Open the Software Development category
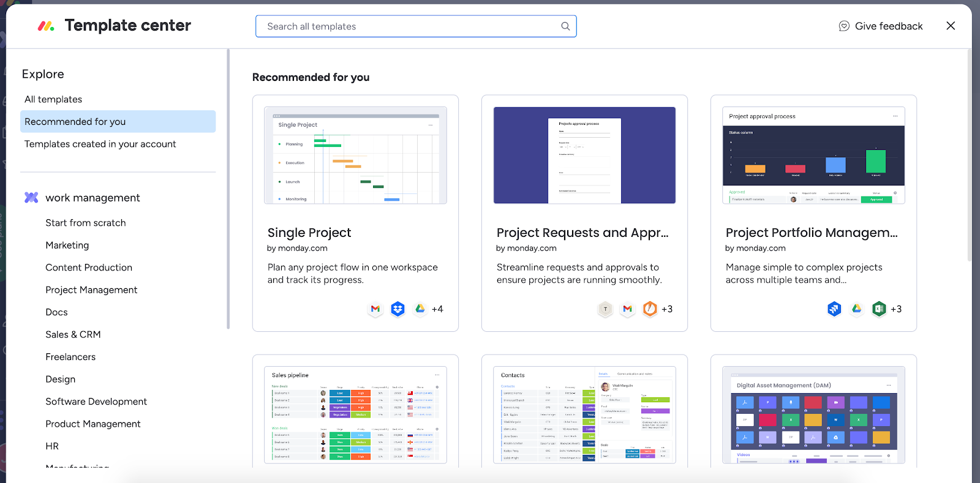The image size is (980, 483). coord(96,402)
